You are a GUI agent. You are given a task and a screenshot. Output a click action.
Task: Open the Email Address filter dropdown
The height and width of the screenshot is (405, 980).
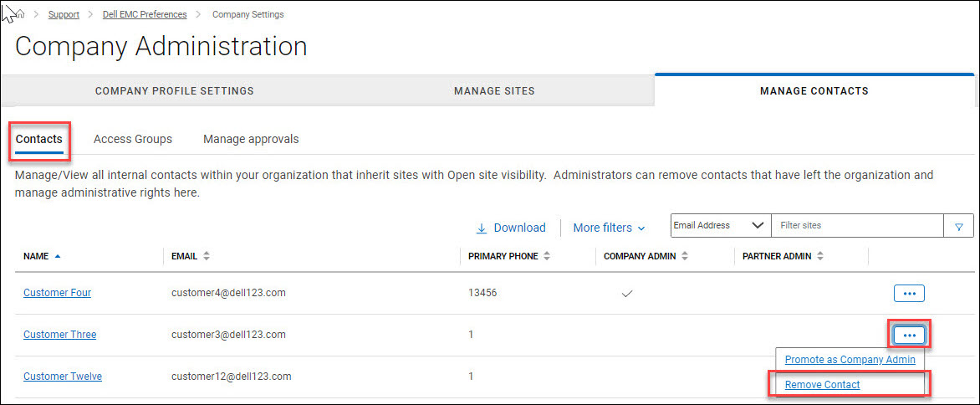(x=720, y=225)
